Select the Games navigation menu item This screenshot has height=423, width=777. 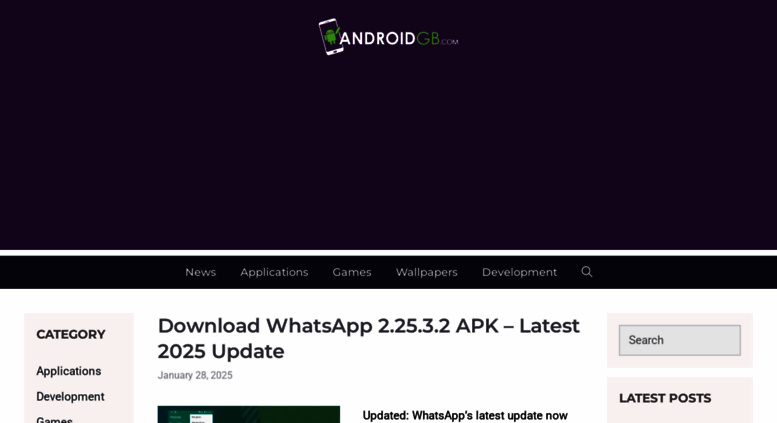coord(352,272)
